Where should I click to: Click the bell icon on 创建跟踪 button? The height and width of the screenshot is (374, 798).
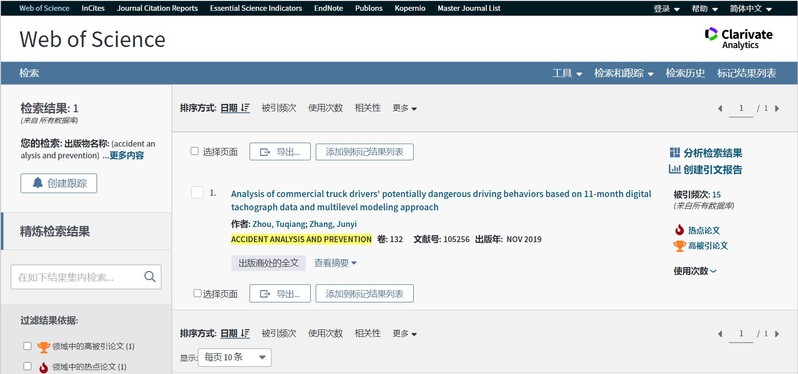click(x=38, y=183)
